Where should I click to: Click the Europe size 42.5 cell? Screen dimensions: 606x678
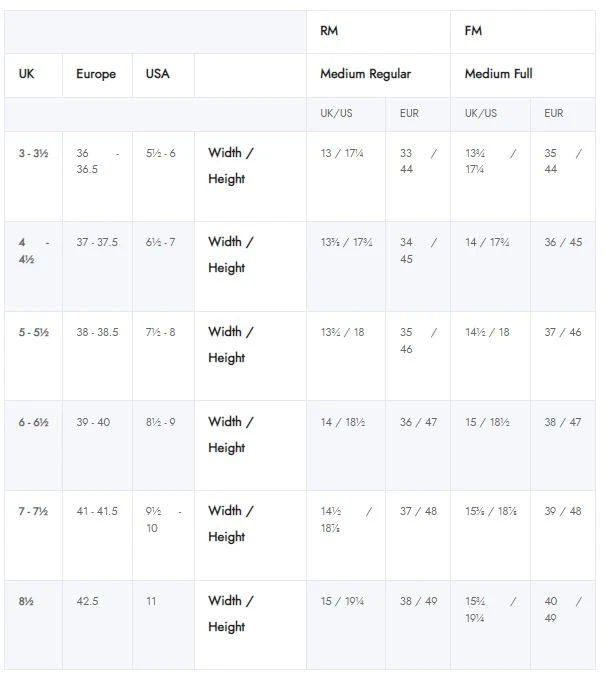89,601
